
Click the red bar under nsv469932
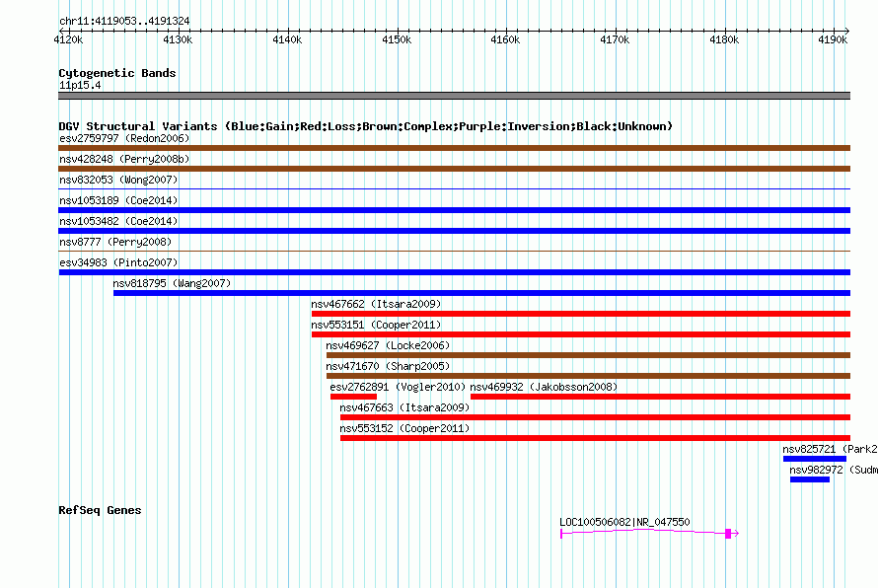click(x=660, y=397)
